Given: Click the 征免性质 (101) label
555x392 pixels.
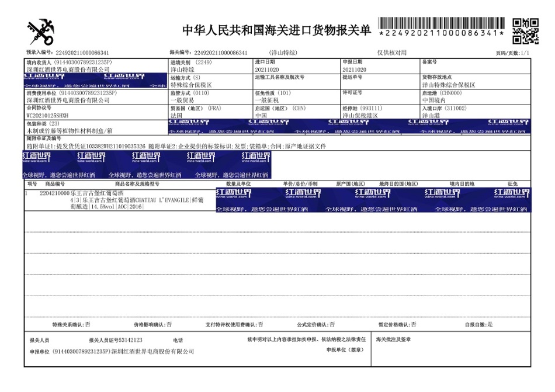Looking at the screenshot, I should tap(273, 93).
